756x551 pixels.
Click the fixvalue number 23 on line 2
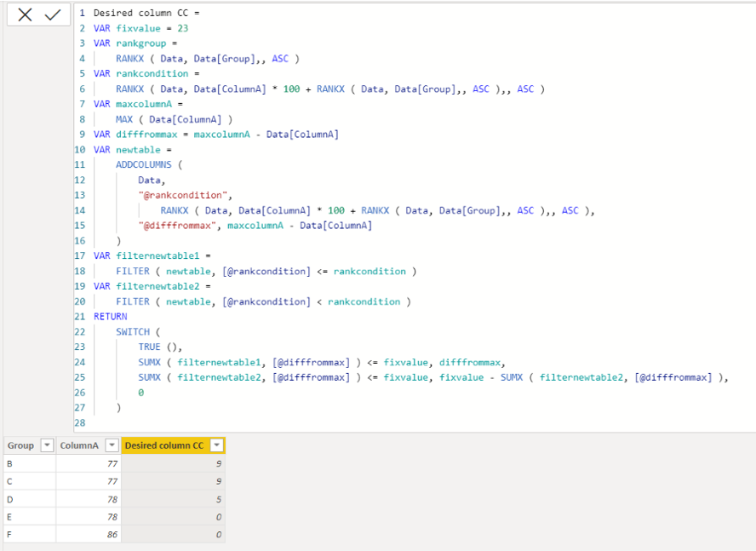[x=183, y=28]
